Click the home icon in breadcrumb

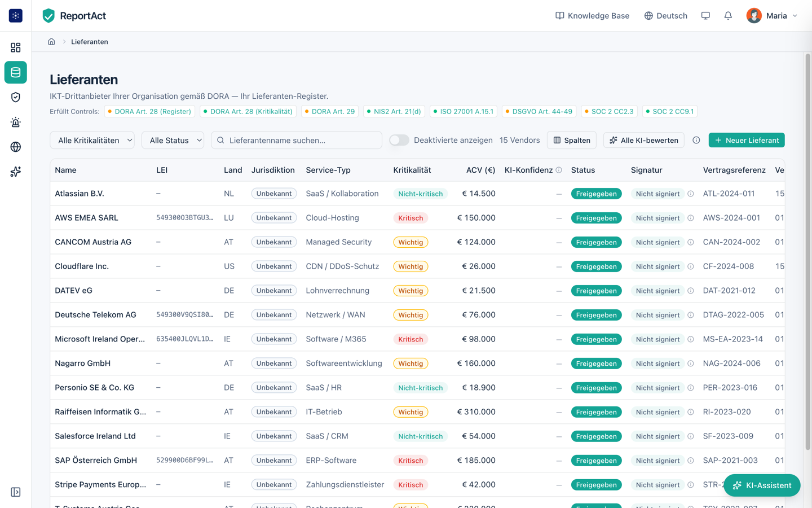click(51, 42)
